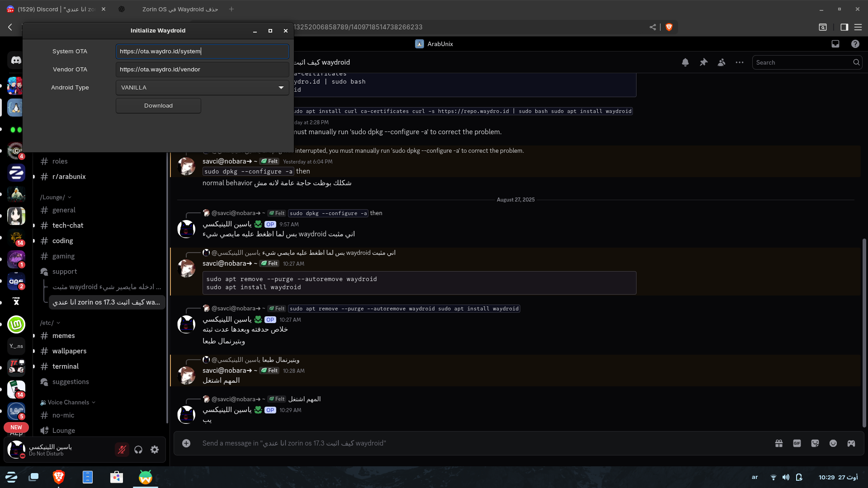
Task: Open the taskbar clock showing 10:29
Action: (x=838, y=477)
